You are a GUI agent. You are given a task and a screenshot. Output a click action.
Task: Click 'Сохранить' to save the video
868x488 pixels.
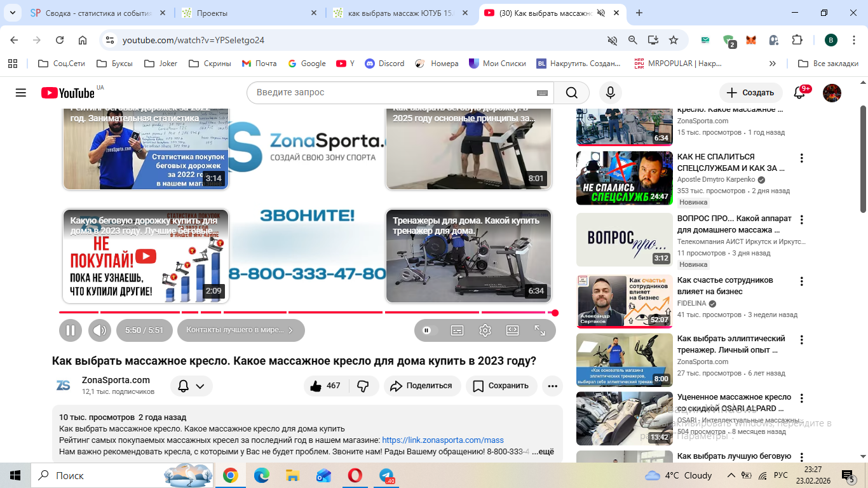501,386
